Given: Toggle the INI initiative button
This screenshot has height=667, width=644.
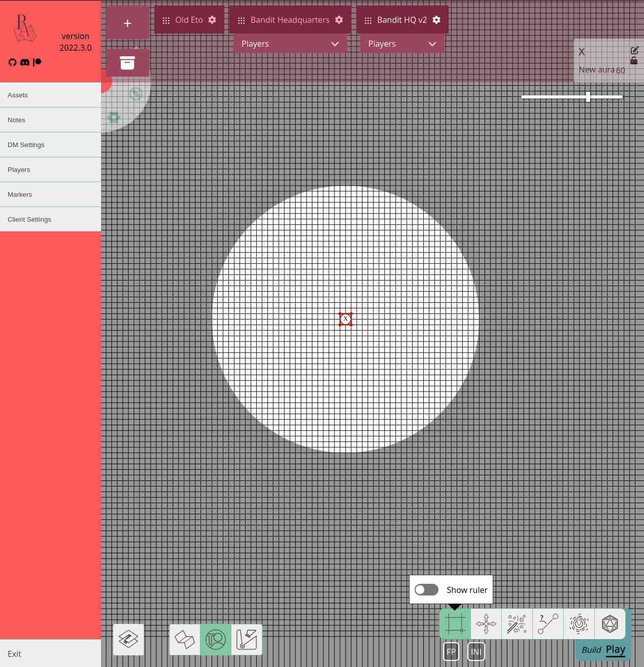Looking at the screenshot, I should point(476,652).
